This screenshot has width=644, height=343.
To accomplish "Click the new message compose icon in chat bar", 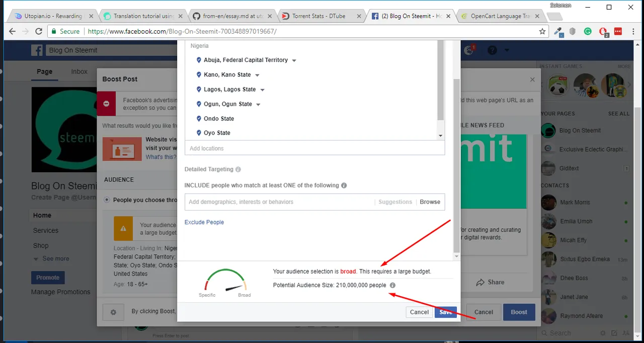I will click(x=615, y=333).
